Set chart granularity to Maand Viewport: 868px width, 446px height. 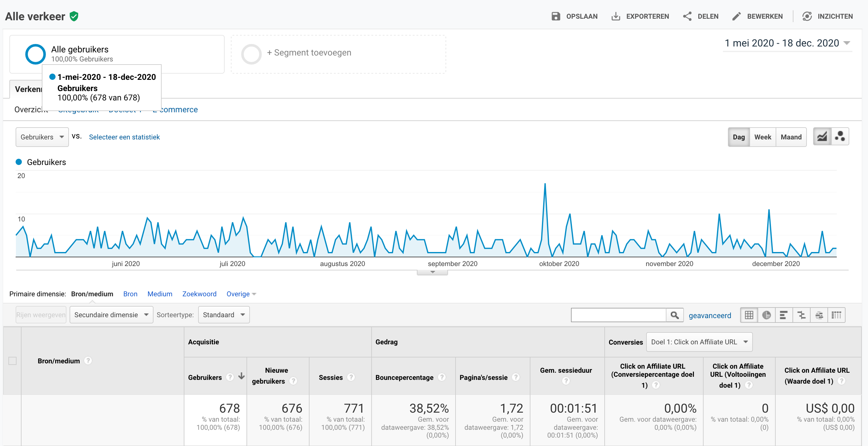coord(791,137)
